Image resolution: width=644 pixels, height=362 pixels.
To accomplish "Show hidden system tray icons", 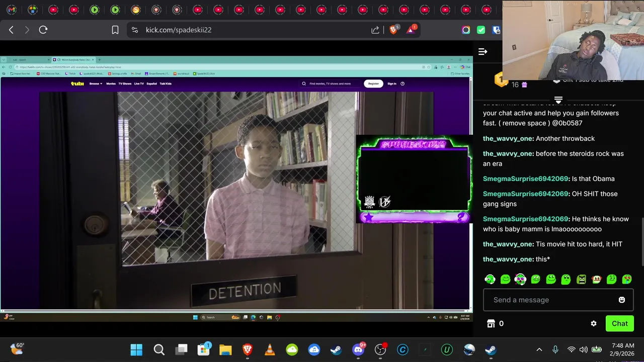I will pyautogui.click(x=539, y=349).
